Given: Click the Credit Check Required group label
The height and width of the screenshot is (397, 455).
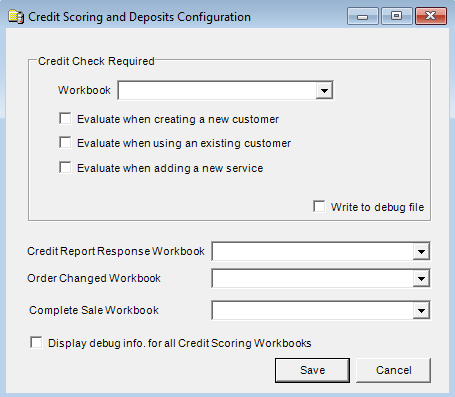Looking at the screenshot, I should tap(96, 61).
